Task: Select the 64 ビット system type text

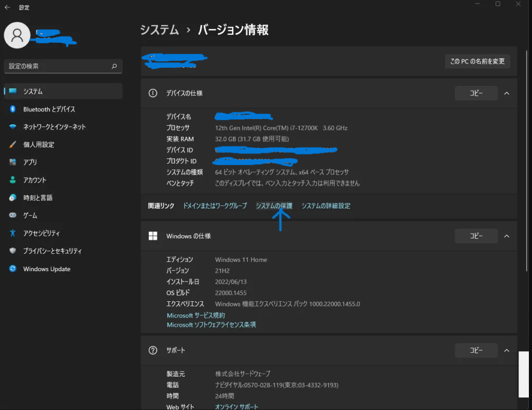Action: coord(282,172)
